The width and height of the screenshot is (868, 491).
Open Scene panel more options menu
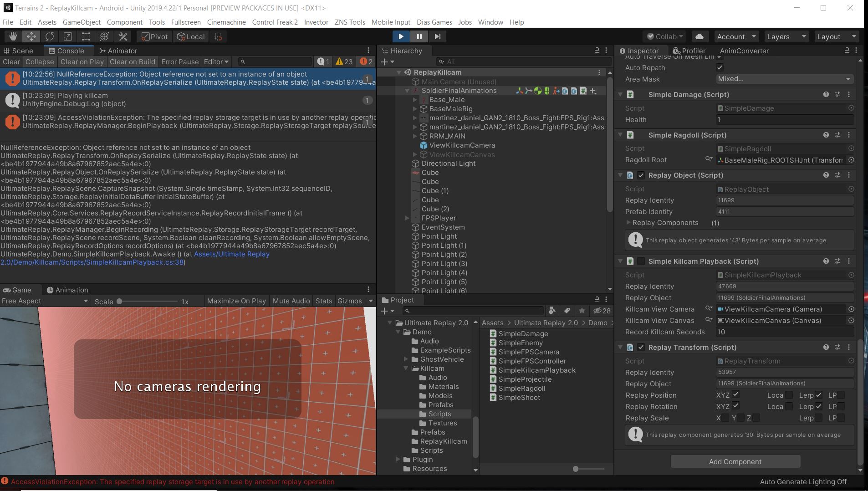tap(368, 51)
